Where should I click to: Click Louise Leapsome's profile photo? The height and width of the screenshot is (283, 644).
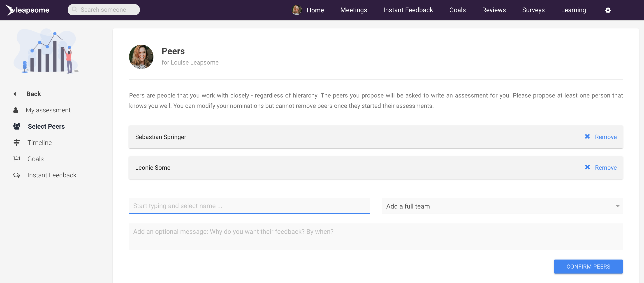[141, 57]
